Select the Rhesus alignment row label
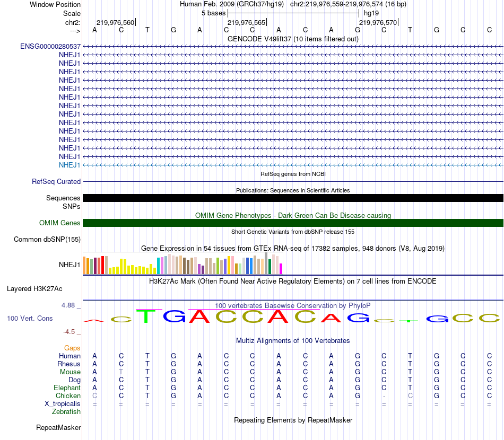The width and height of the screenshot is (504, 440). [69, 364]
